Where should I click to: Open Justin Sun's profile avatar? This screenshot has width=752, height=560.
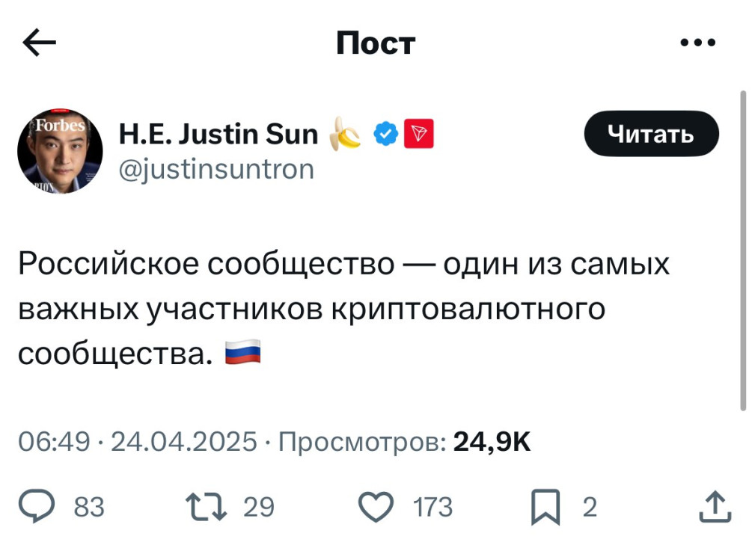pyautogui.click(x=60, y=152)
